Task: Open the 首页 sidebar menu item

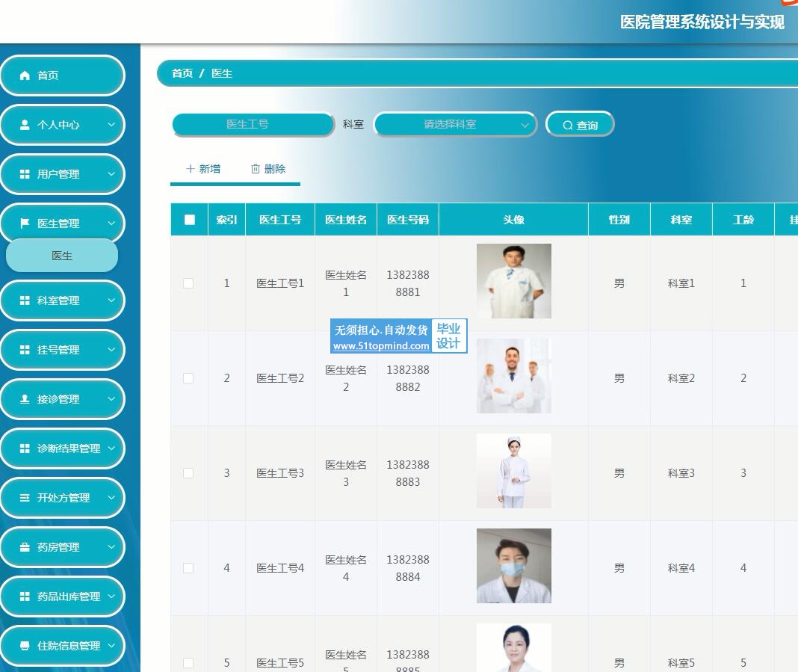Action: point(63,75)
